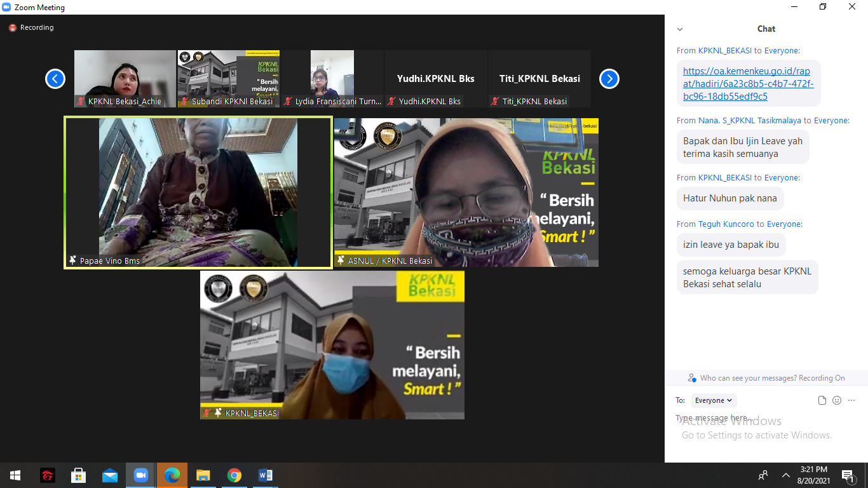Select the Papae Vino Bms video tile
Image resolution: width=868 pixels, height=488 pixels.
tap(198, 193)
